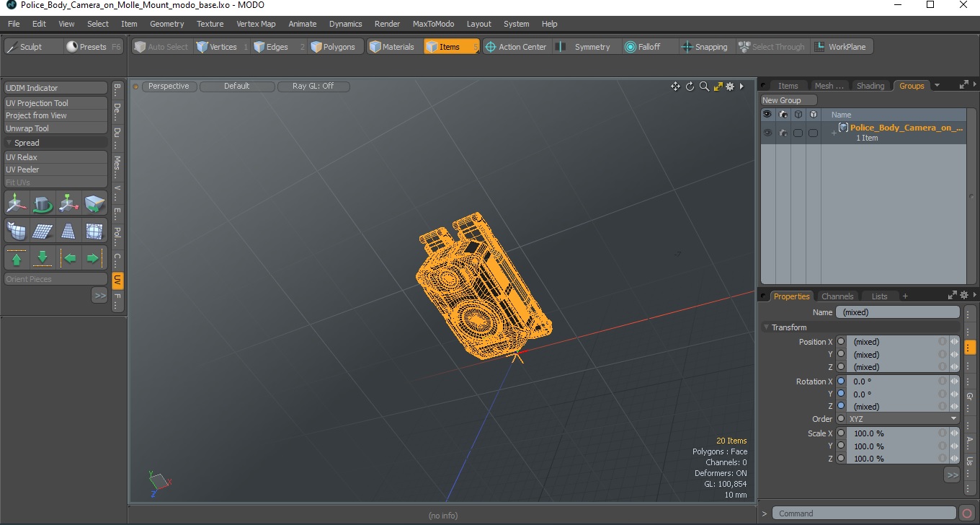980x525 pixels.
Task: Click the Rotation Y slider arrows
Action: tap(955, 394)
